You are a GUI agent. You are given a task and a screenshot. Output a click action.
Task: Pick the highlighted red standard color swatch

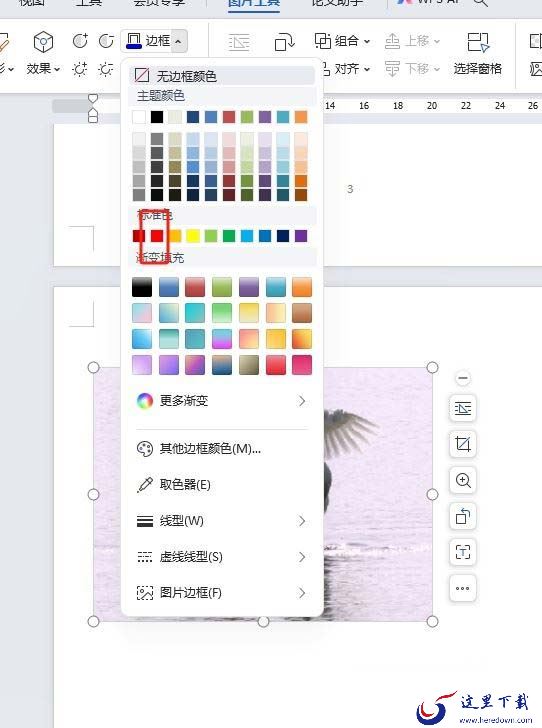pyautogui.click(x=157, y=236)
